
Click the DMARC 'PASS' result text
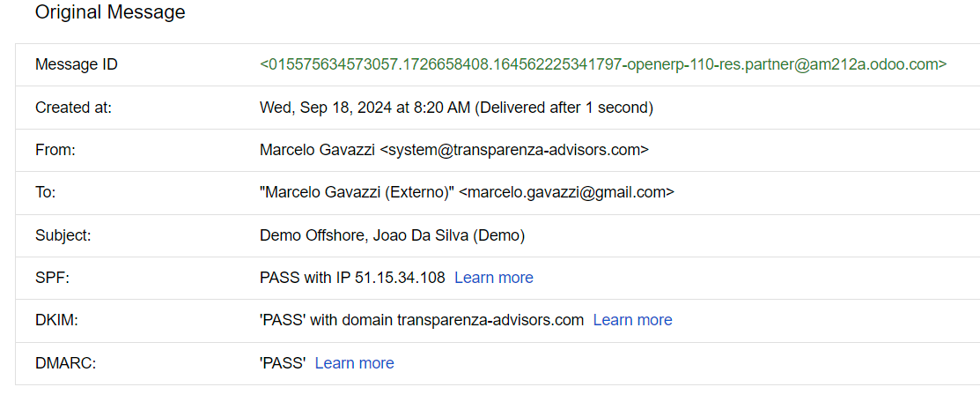point(283,363)
